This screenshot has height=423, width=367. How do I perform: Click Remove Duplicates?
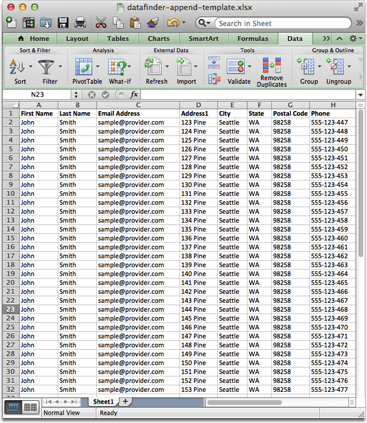(x=272, y=72)
